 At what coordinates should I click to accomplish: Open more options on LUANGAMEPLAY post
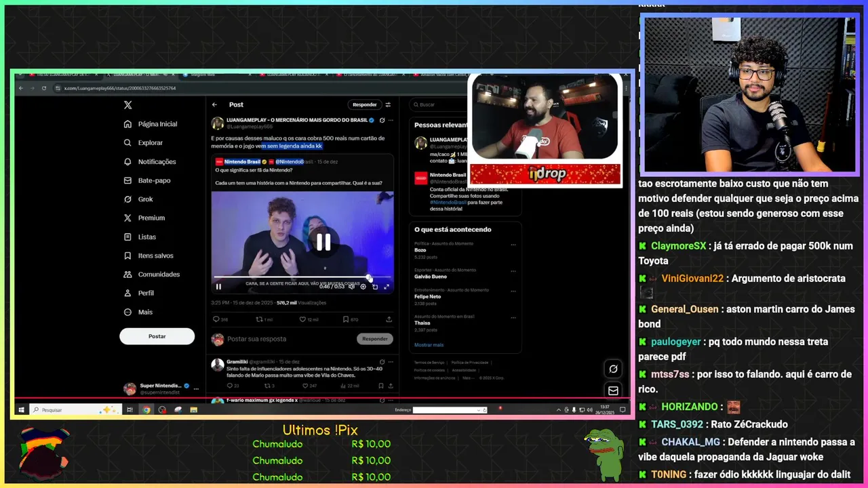click(x=392, y=120)
